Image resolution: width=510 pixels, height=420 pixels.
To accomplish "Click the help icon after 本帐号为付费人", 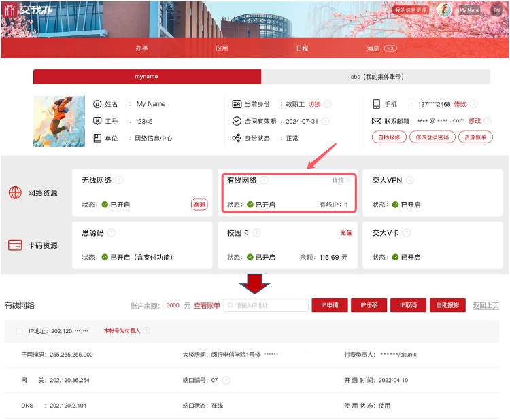I will coord(146,330).
